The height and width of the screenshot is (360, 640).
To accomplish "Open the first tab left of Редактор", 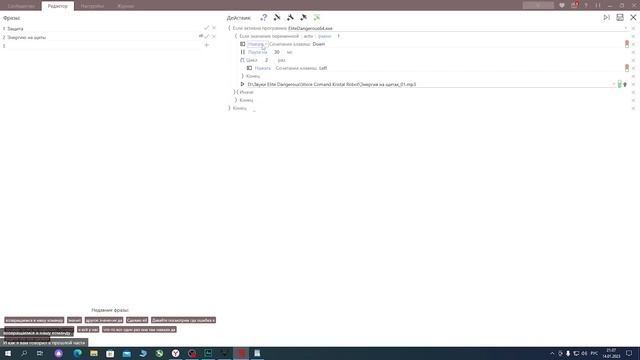I will pos(21,6).
